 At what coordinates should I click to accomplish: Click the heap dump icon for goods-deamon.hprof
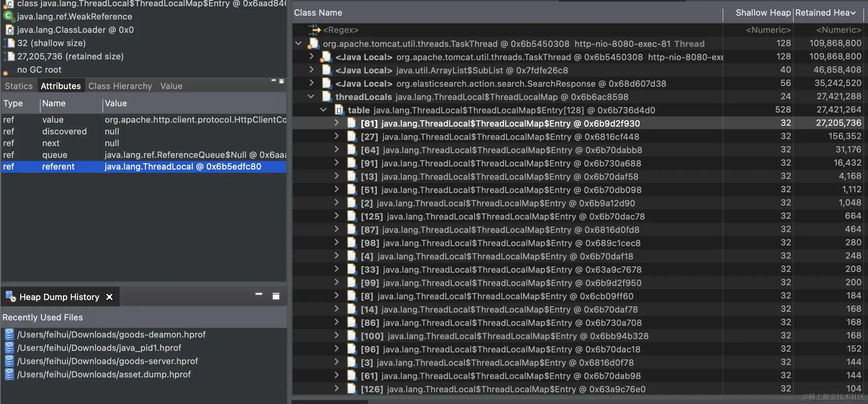click(9, 335)
